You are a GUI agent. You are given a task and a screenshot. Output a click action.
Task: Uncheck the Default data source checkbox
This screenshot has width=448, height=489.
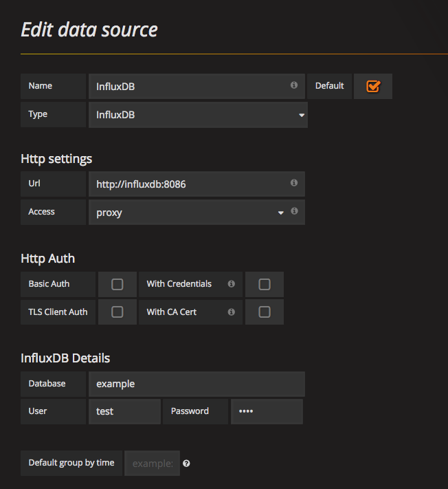click(373, 87)
